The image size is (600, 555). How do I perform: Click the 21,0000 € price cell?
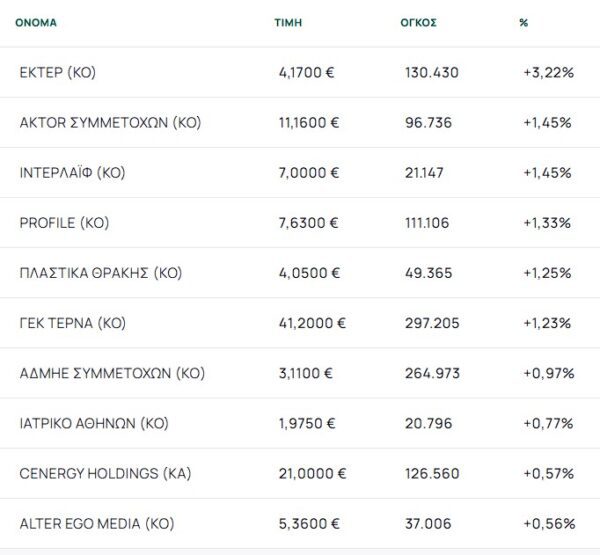click(312, 473)
